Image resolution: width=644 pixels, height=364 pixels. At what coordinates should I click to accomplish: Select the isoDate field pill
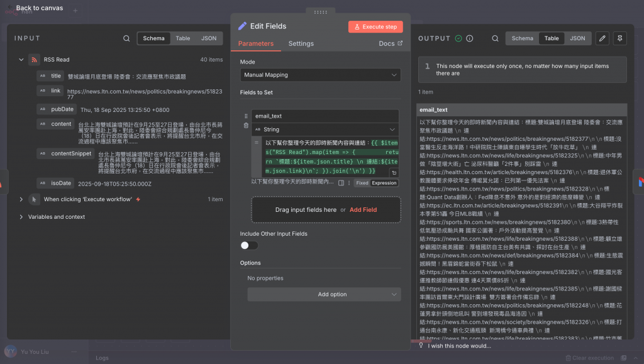click(55, 183)
